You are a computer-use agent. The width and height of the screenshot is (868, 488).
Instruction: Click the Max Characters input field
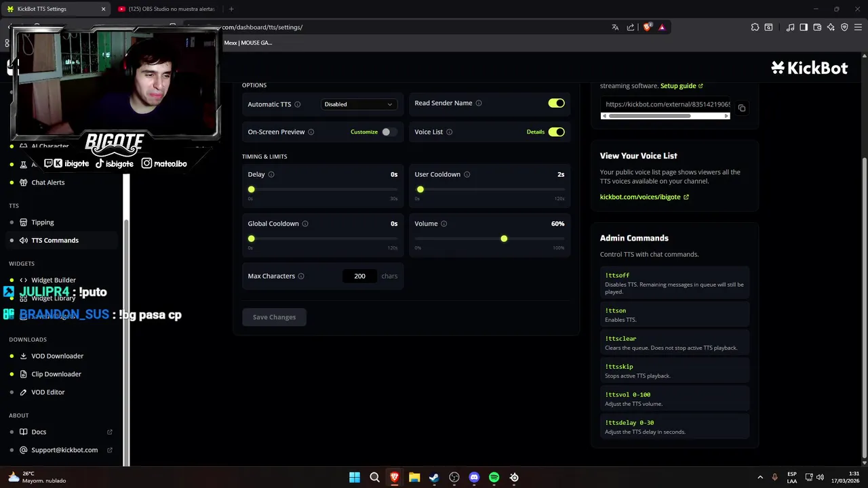(359, 276)
